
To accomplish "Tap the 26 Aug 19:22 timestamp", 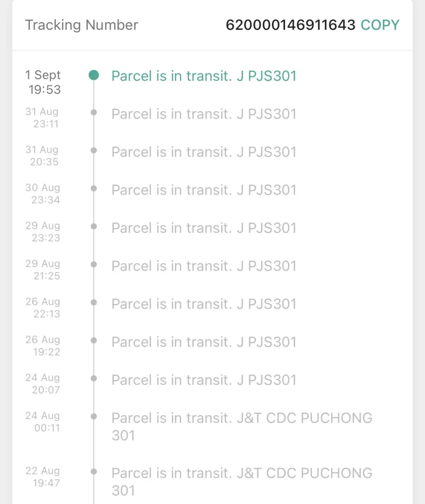I will point(43,346).
